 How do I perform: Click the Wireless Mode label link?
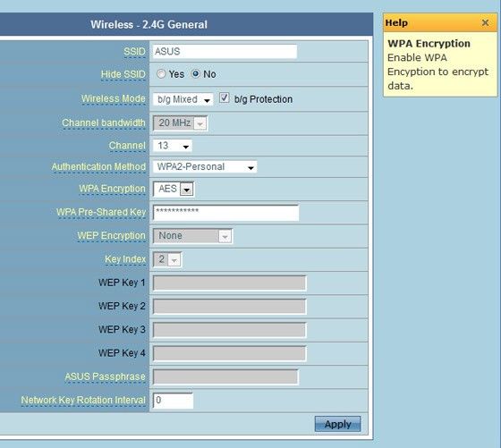[114, 98]
